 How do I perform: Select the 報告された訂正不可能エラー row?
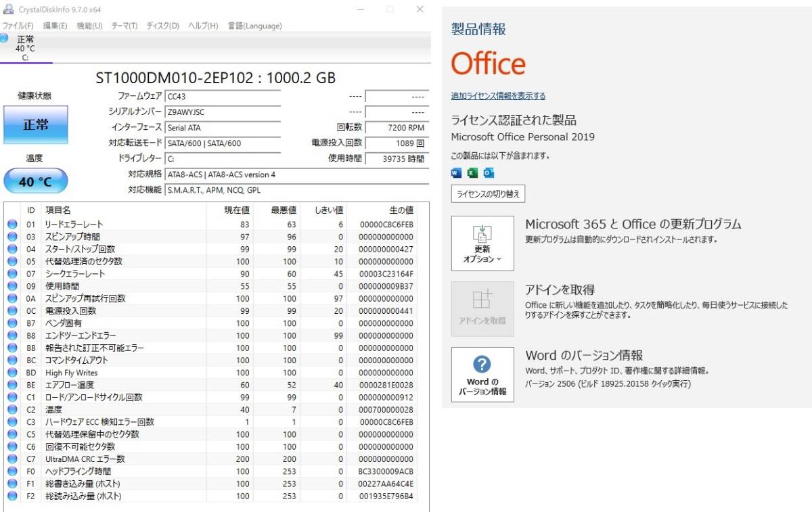pos(210,348)
